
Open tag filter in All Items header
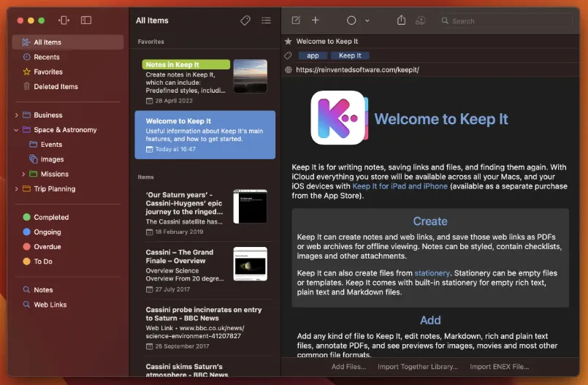click(x=245, y=20)
